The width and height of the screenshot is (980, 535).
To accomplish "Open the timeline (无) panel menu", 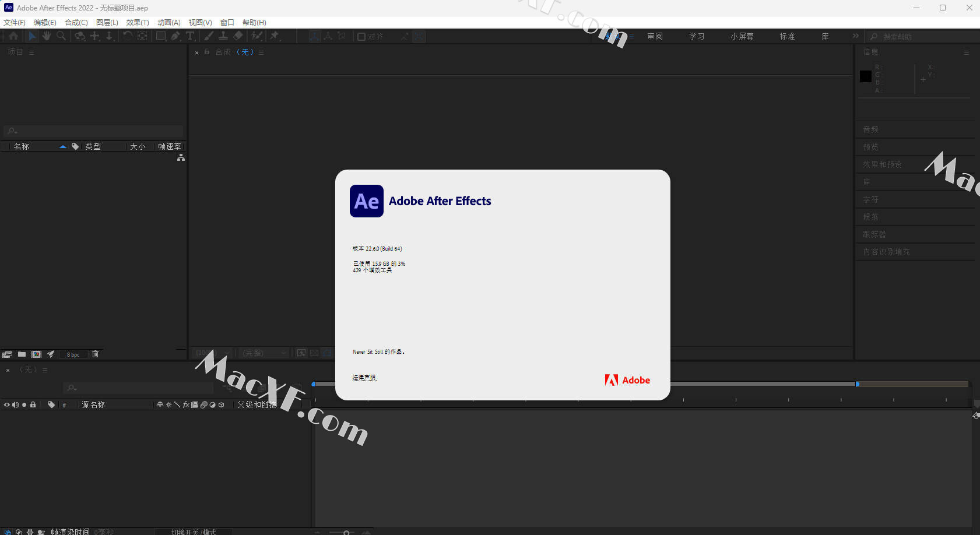I will coord(45,370).
